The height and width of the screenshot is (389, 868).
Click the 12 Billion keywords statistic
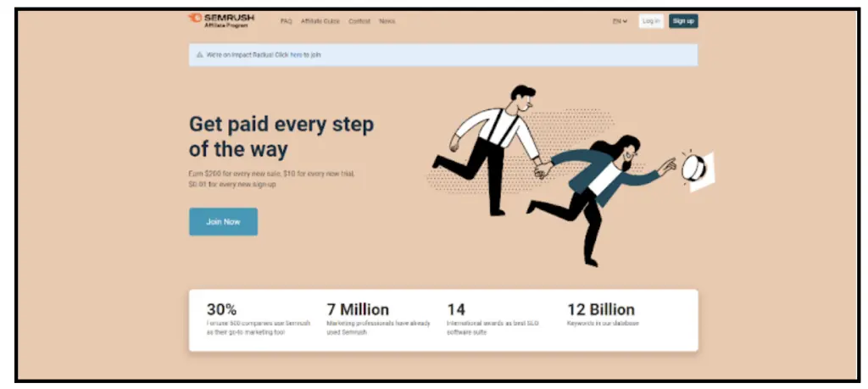pos(603,315)
